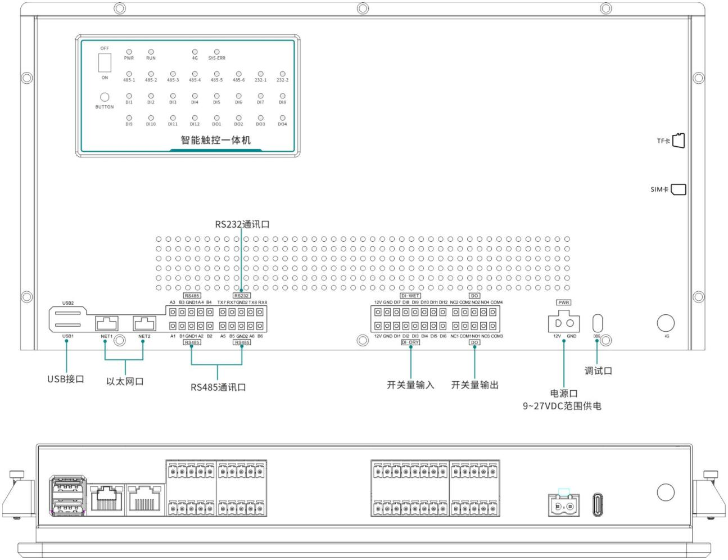728x560 pixels.
Task: Select the NET1 Ethernet port
Action: point(107,323)
